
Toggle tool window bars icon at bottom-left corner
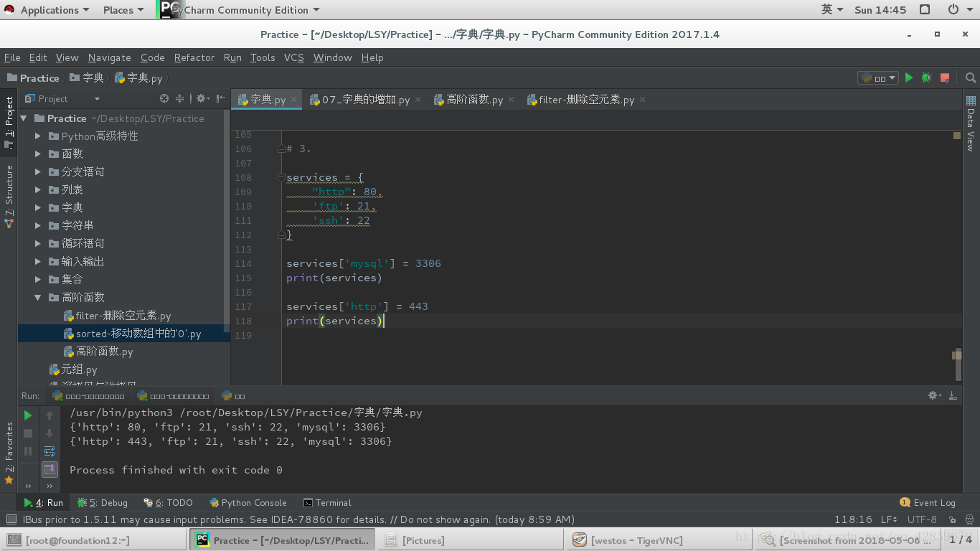[11, 519]
